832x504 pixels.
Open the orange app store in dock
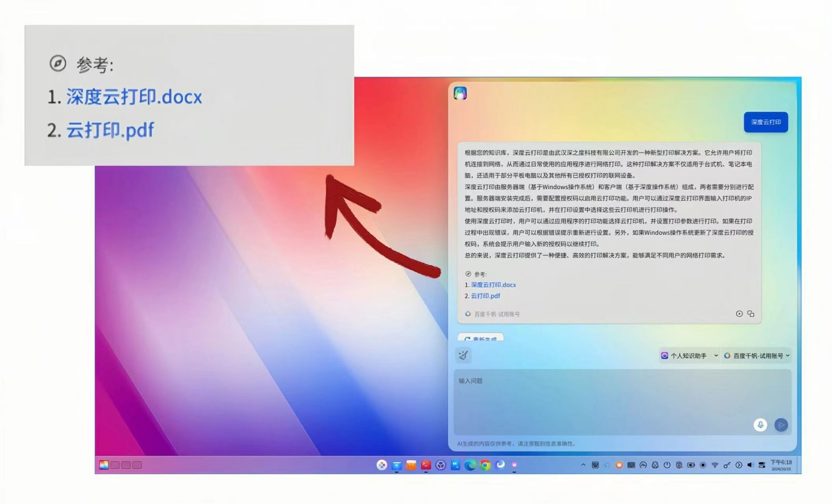pyautogui.click(x=411, y=465)
